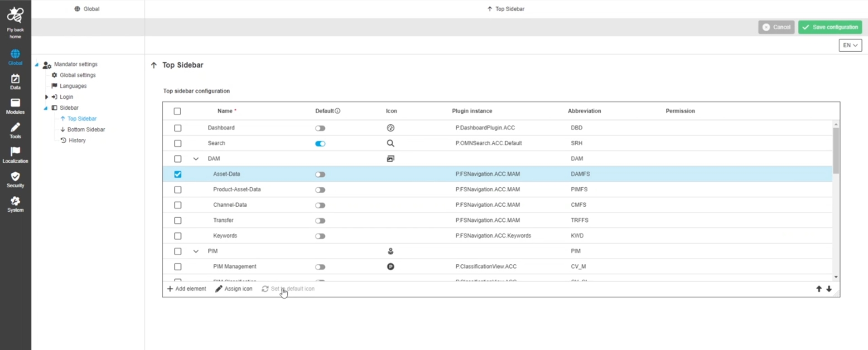Select the Tools pencil icon
Viewport: 868px width, 350px height.
pyautogui.click(x=15, y=131)
